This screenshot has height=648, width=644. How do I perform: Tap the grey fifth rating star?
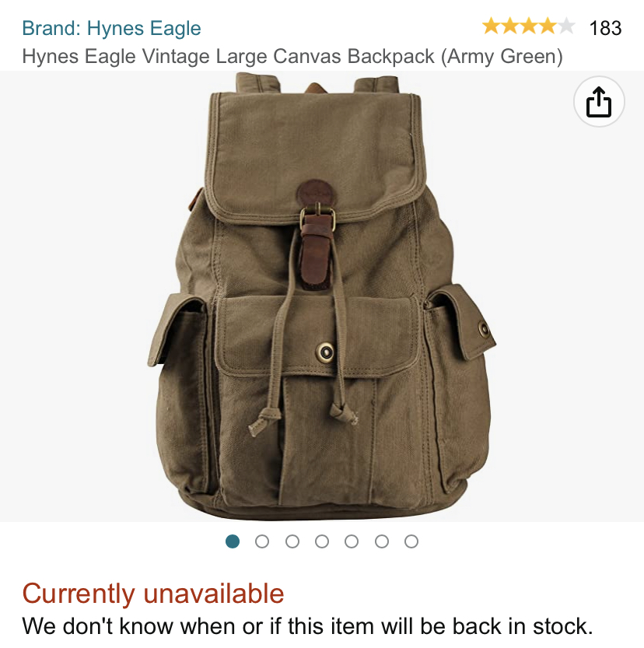[x=566, y=26]
